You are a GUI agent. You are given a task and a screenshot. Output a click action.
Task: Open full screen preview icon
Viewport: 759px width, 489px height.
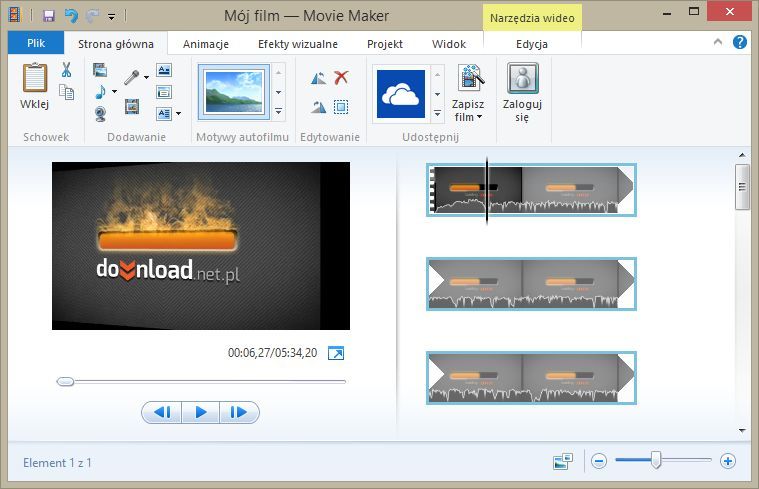tap(335, 353)
